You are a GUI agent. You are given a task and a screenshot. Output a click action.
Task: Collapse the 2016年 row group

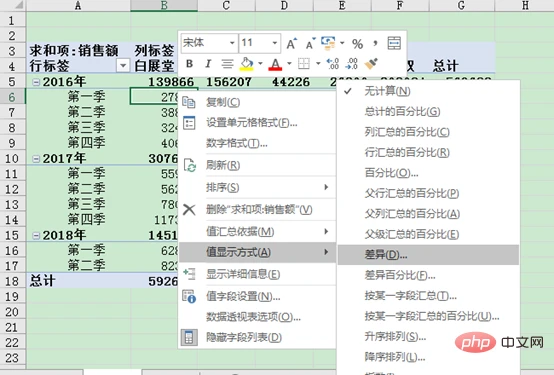pyautogui.click(x=36, y=82)
